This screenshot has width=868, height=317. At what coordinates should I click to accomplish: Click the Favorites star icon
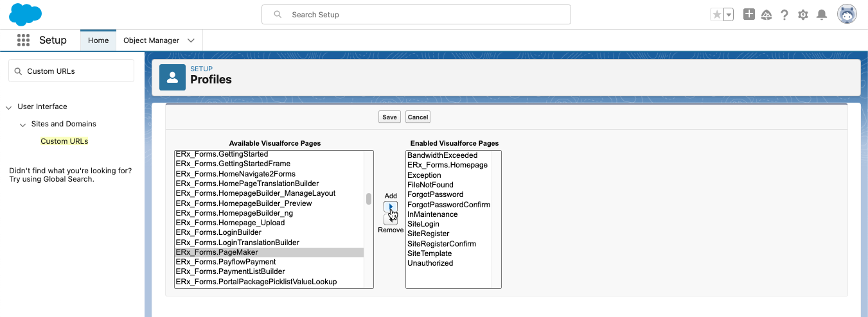coord(716,15)
